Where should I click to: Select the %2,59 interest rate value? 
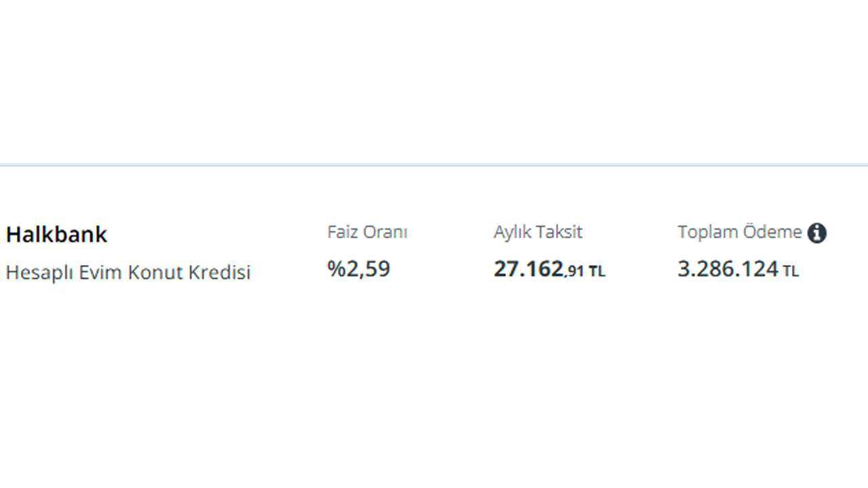(359, 269)
